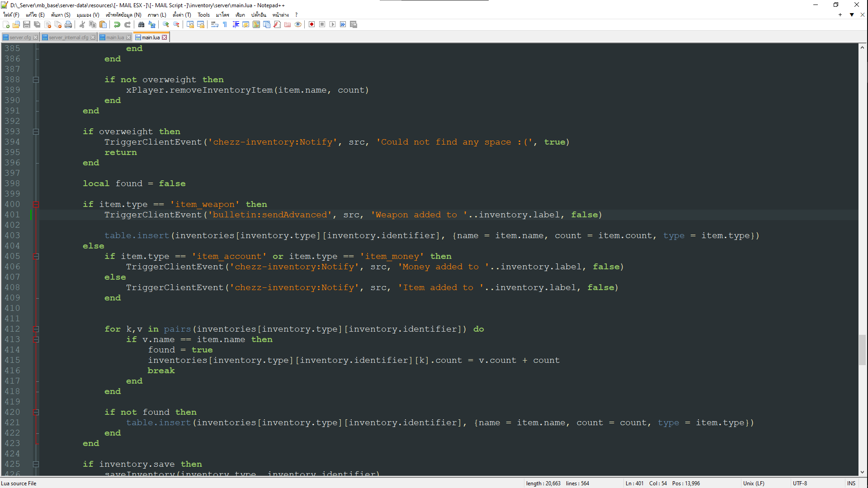The image size is (868, 488).
Task: Start recording a macro
Action: pyautogui.click(x=311, y=25)
